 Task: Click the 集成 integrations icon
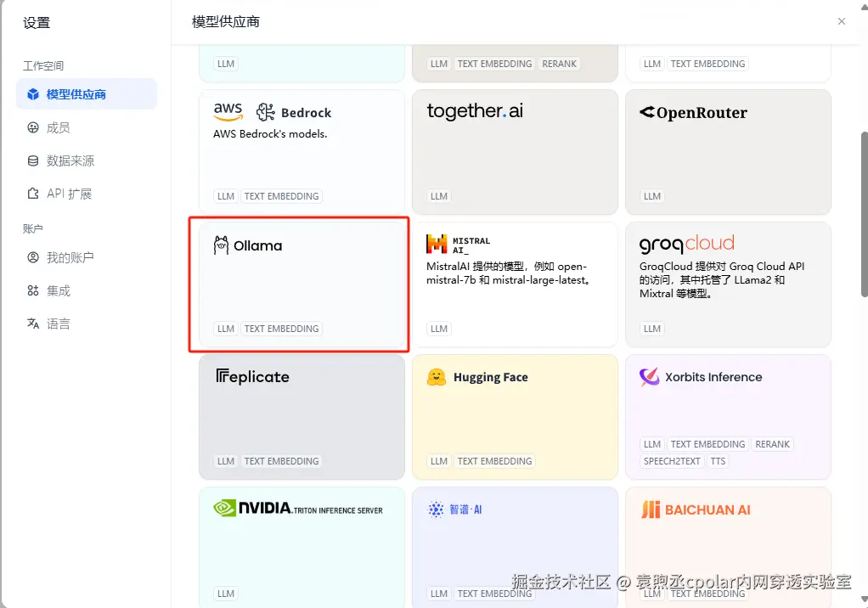(x=33, y=290)
